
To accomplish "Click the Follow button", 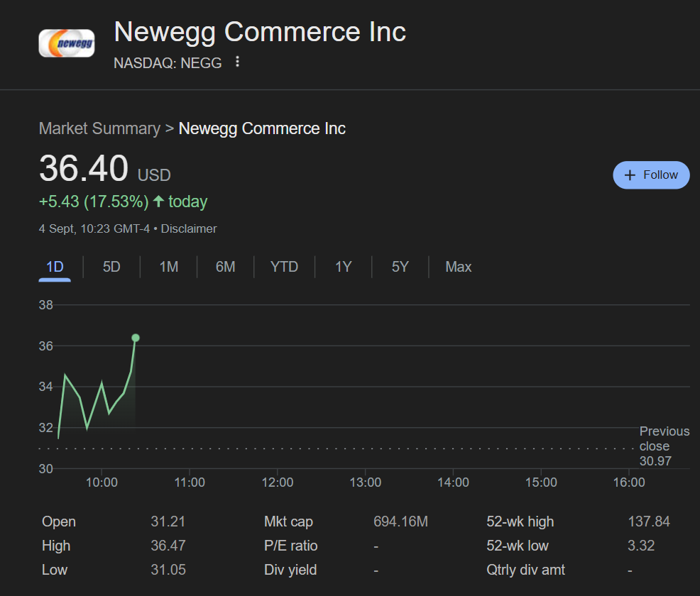I will point(651,175).
